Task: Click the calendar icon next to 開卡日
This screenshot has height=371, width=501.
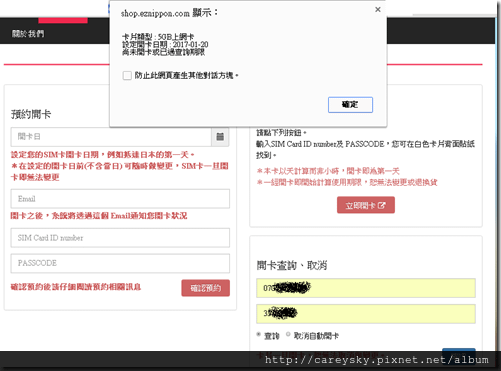Action: (220, 137)
